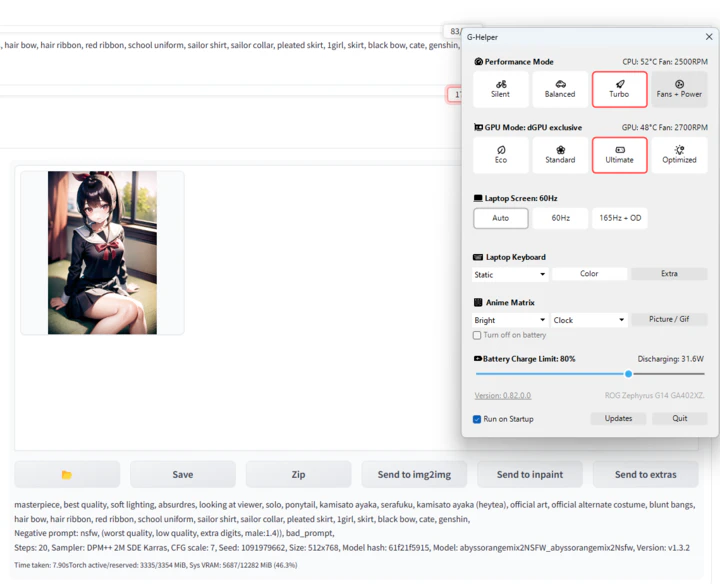
Task: Toggle Turn off on battery checkbox
Action: coord(477,335)
